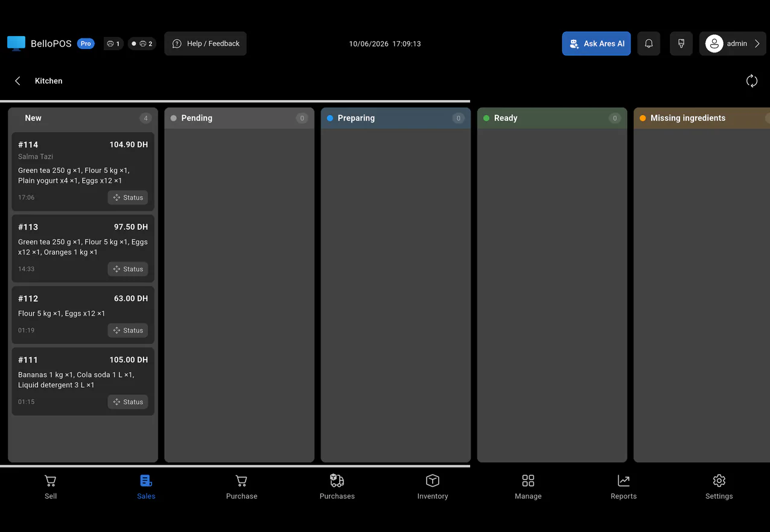This screenshot has width=770, height=532.
Task: Click the Preparing column header
Action: tap(396, 118)
